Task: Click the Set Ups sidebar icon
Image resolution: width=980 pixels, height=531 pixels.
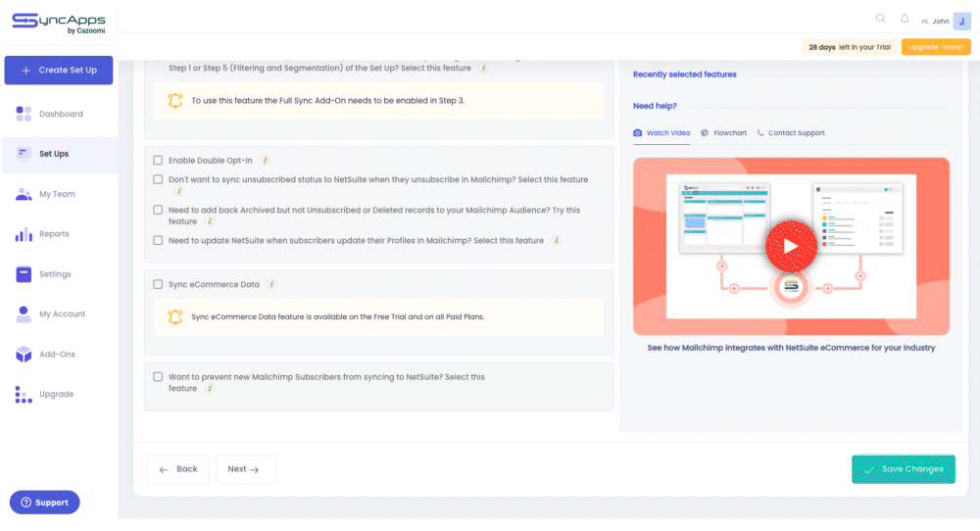Action: tap(24, 154)
